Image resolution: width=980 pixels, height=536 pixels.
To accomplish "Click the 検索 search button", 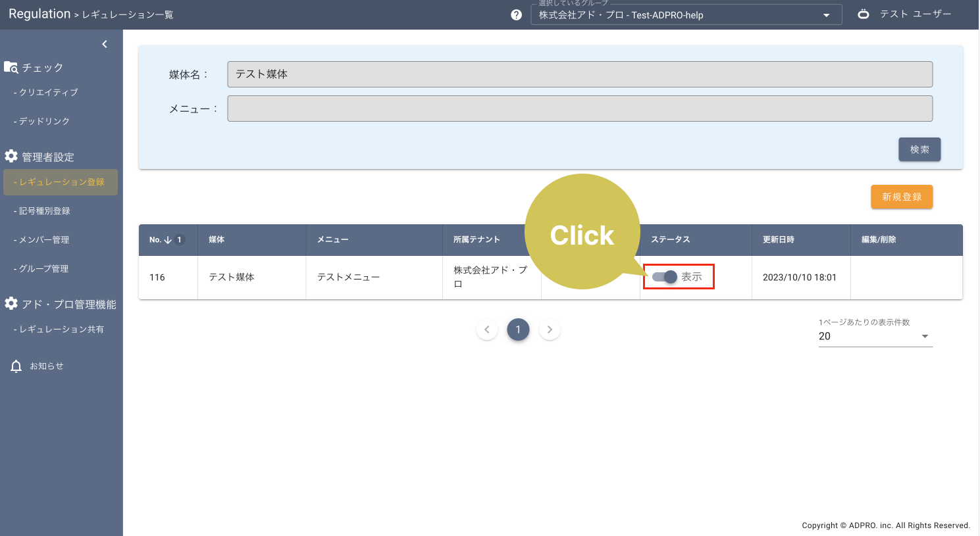I will (919, 149).
